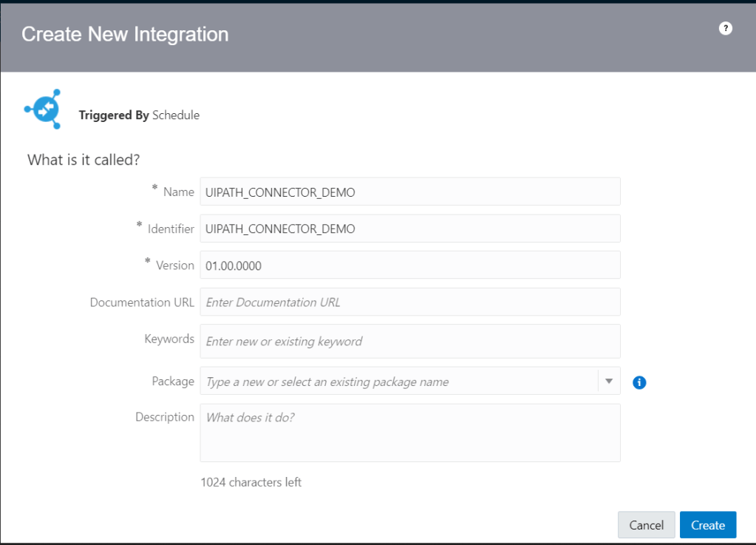Cancel the new integration dialog

[x=646, y=525]
